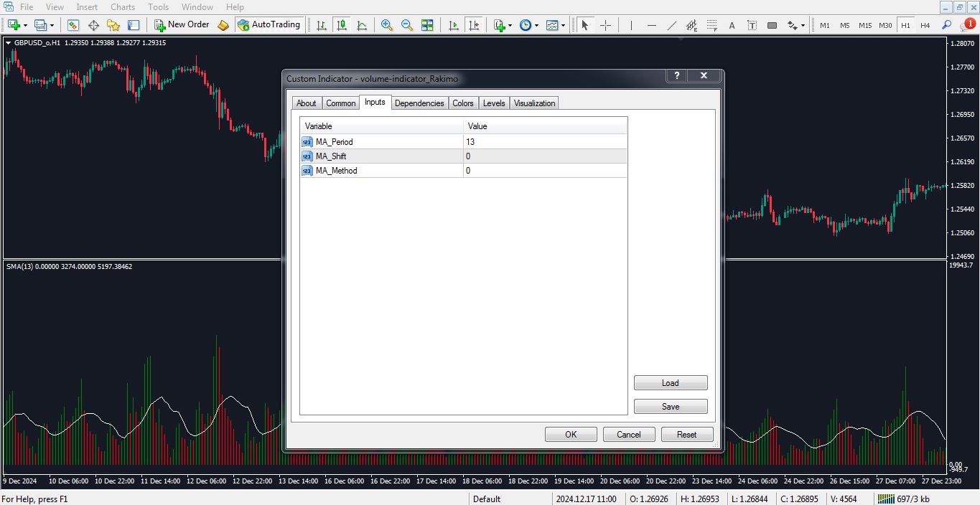Select the Cursor arrow tool
This screenshot has width=980, height=505.
coord(585,25)
